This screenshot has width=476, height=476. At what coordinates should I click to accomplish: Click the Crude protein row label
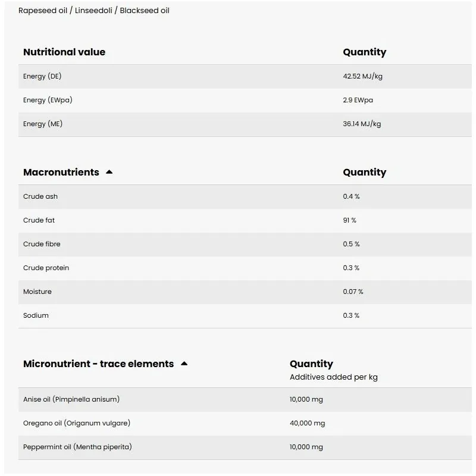tap(46, 268)
